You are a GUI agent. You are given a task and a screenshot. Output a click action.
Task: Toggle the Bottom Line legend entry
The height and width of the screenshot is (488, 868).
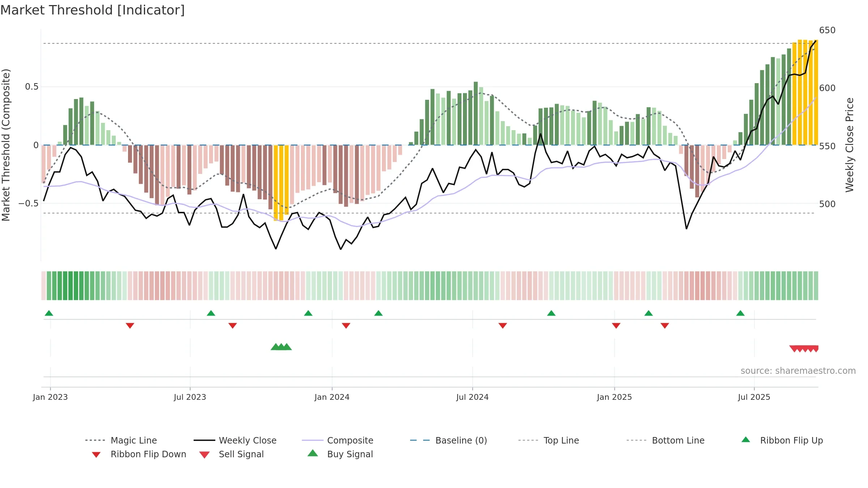665,440
